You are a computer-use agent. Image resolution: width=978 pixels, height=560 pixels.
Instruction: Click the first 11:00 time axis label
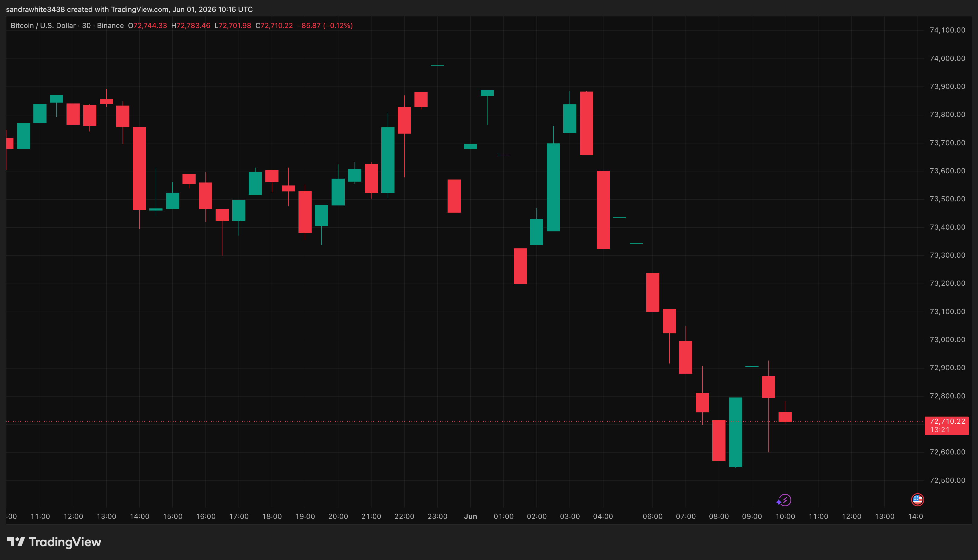[40, 516]
